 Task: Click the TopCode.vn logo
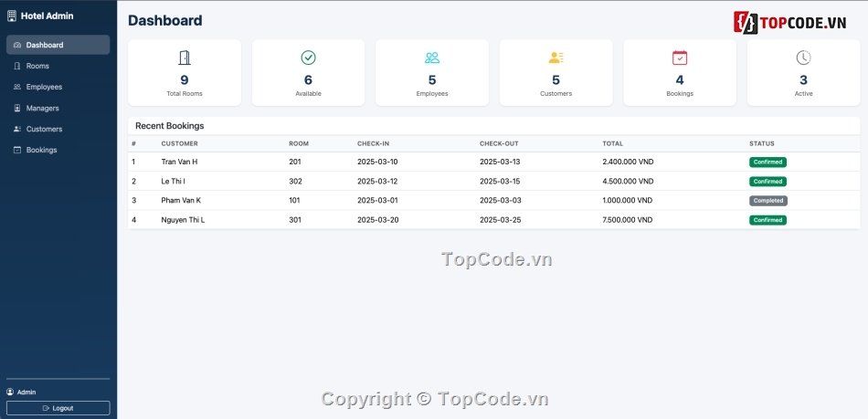click(790, 23)
